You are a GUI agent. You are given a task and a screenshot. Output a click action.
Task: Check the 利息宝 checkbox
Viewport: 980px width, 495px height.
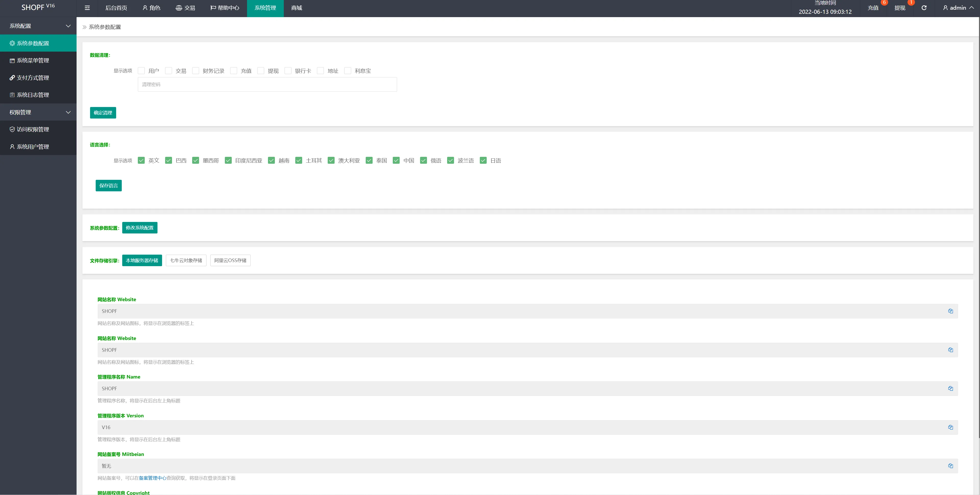point(348,71)
